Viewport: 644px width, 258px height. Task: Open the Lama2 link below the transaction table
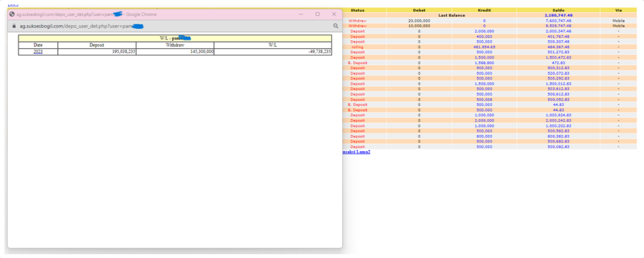click(x=356, y=152)
